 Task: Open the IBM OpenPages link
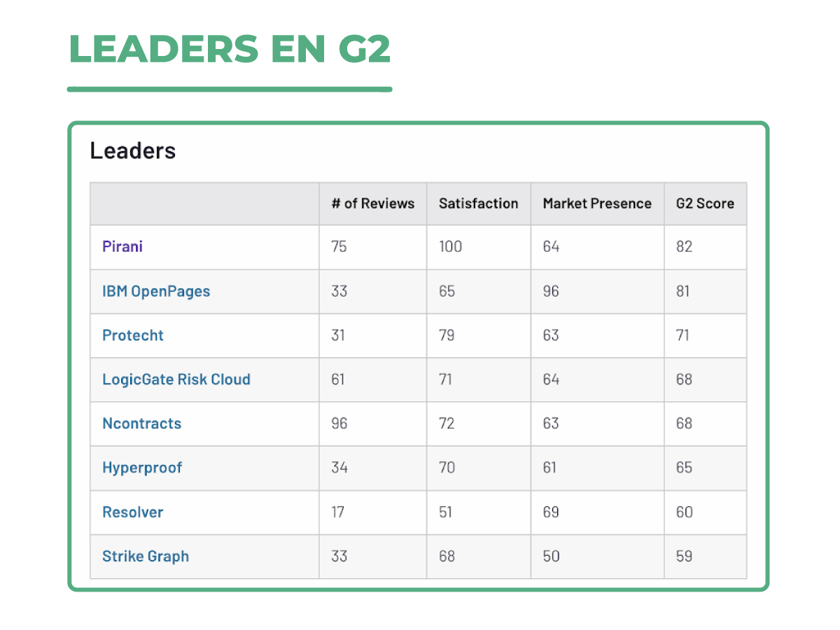coord(156,291)
